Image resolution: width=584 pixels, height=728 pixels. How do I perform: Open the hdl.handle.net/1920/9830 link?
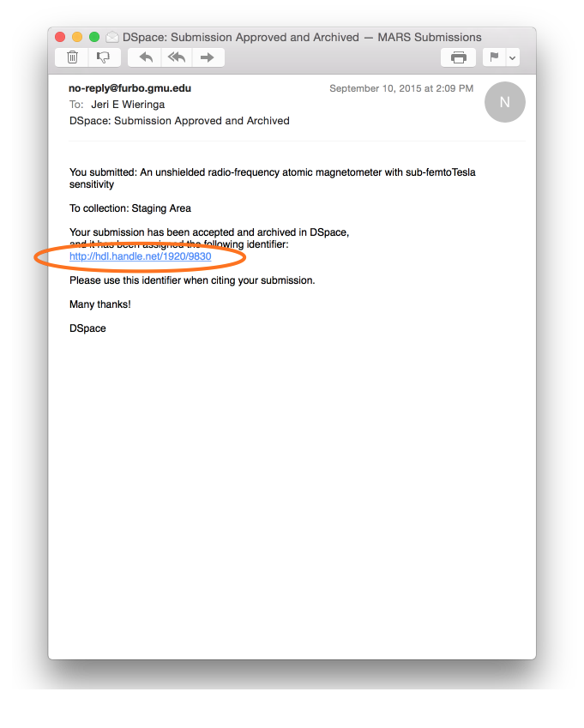coord(140,256)
